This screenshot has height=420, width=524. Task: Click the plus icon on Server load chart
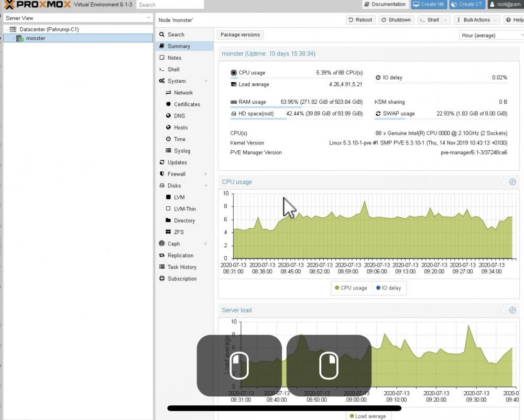[512, 310]
